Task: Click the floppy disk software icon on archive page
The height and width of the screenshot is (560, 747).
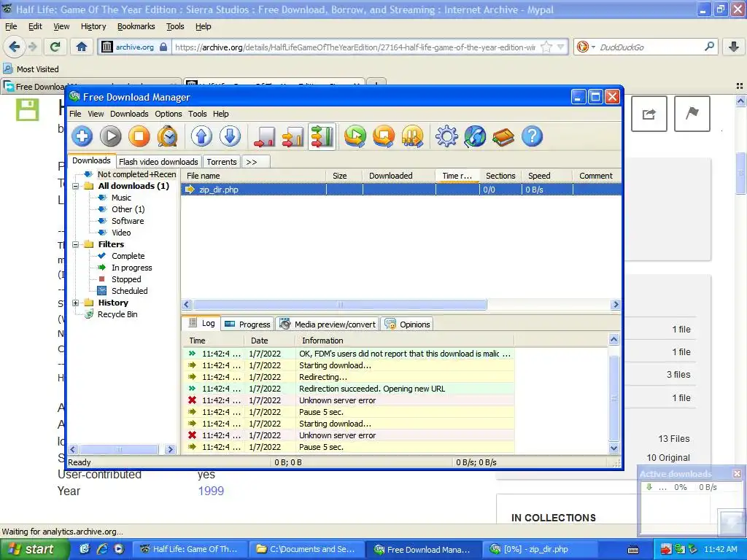Action: [27, 110]
